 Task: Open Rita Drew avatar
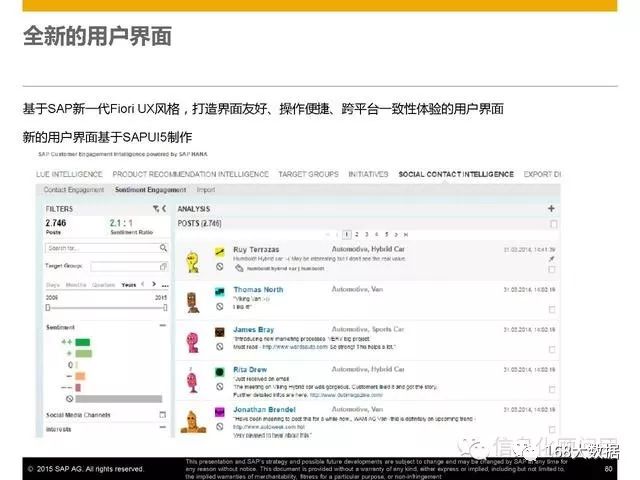click(192, 380)
